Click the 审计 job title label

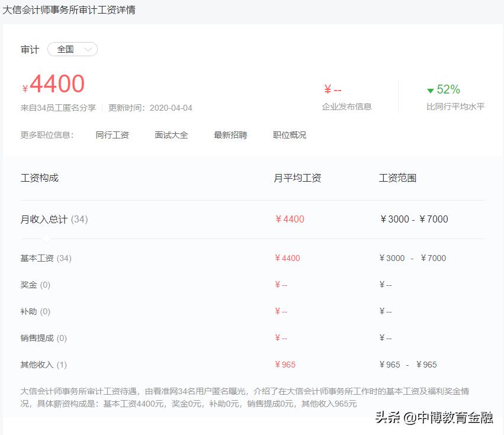[x=30, y=50]
